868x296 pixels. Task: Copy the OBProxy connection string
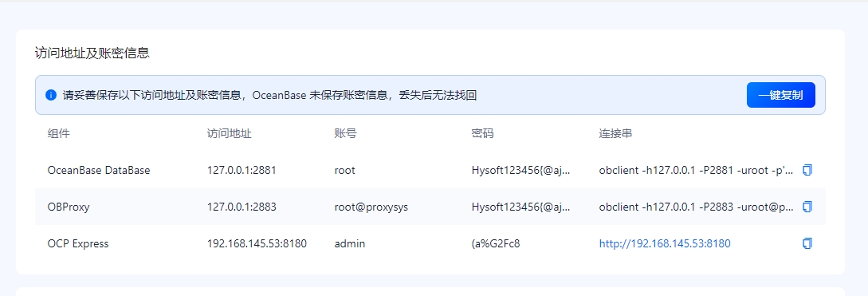(807, 207)
